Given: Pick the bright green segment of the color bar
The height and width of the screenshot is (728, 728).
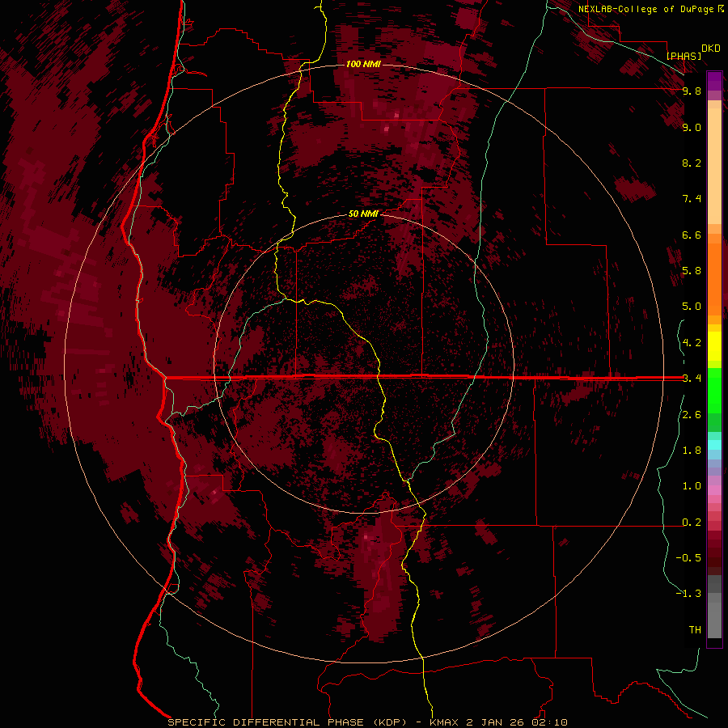Looking at the screenshot, I should [x=714, y=391].
